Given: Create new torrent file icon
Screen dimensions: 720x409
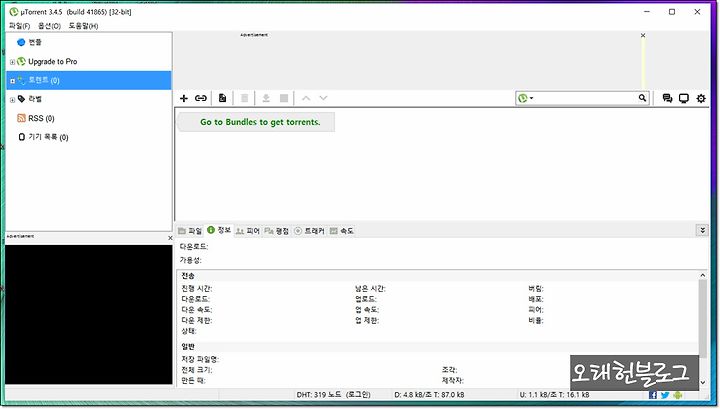Looking at the screenshot, I should (x=223, y=98).
